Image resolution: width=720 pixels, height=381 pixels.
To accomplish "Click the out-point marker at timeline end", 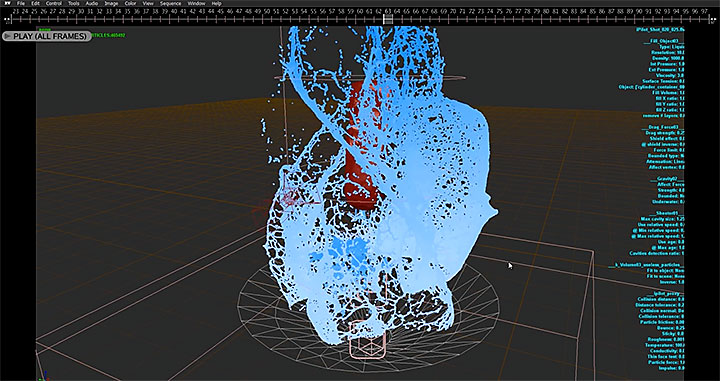I will click(714, 19).
